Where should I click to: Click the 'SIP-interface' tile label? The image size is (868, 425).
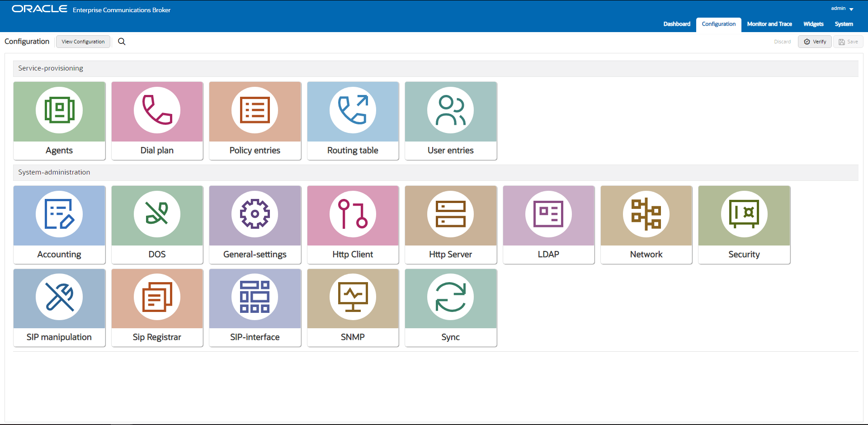(x=255, y=337)
